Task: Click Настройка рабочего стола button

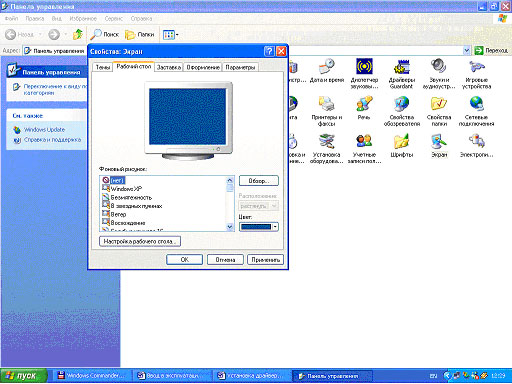Action: (x=140, y=241)
